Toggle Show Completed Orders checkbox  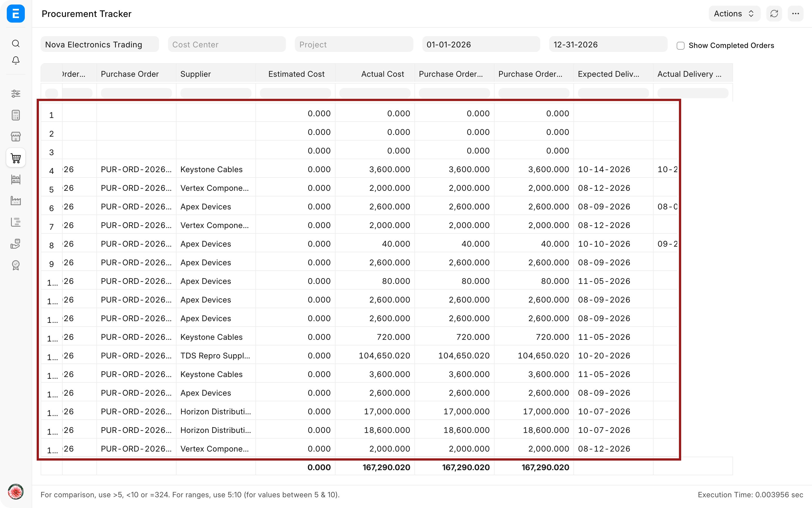[680, 46]
